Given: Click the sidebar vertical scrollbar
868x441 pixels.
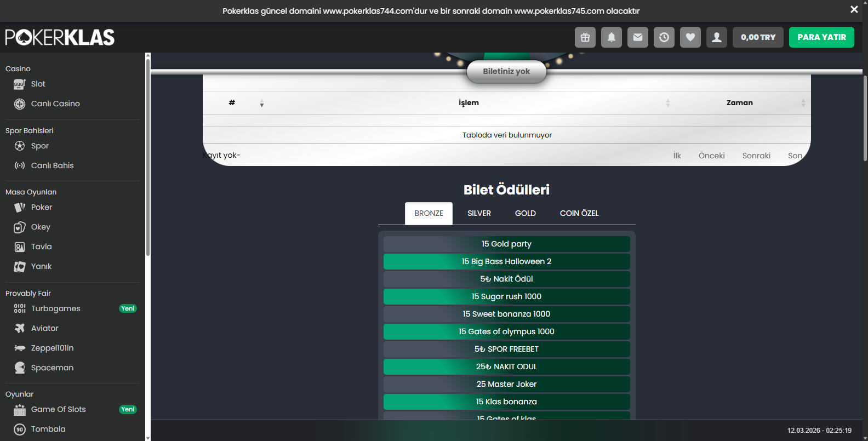Looking at the screenshot, I should tap(147, 159).
